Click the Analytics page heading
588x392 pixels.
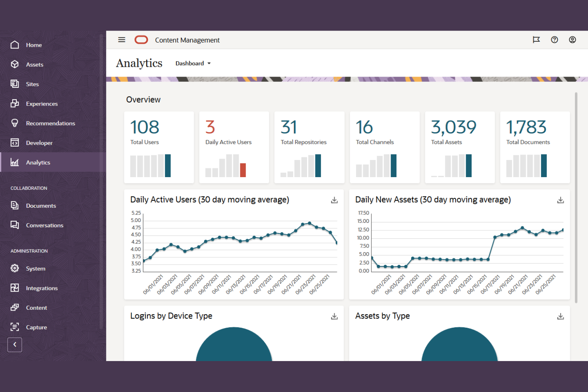point(139,64)
